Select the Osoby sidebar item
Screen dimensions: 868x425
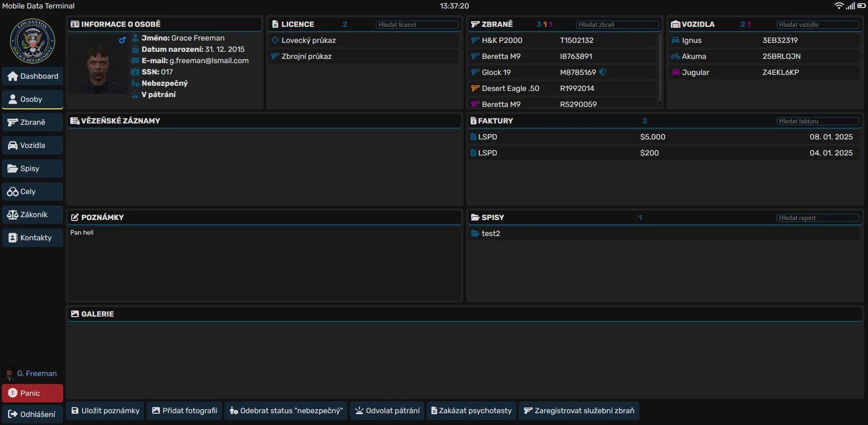click(x=33, y=99)
